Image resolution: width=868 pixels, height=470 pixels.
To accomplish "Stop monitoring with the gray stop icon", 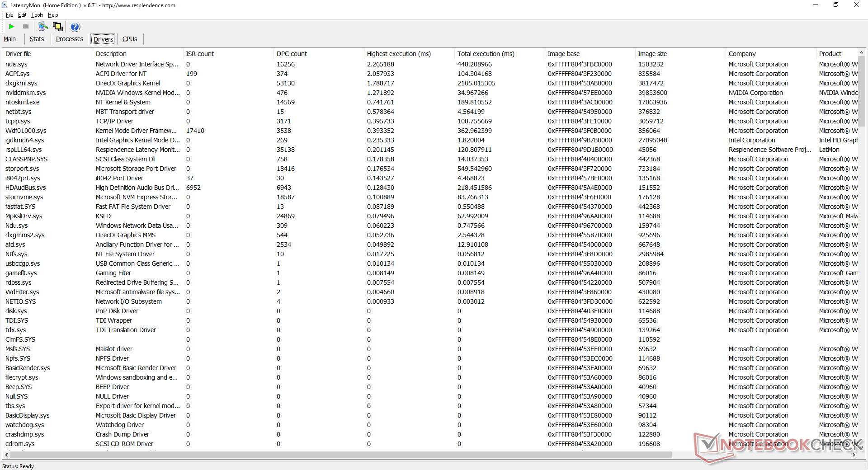I will click(x=26, y=27).
